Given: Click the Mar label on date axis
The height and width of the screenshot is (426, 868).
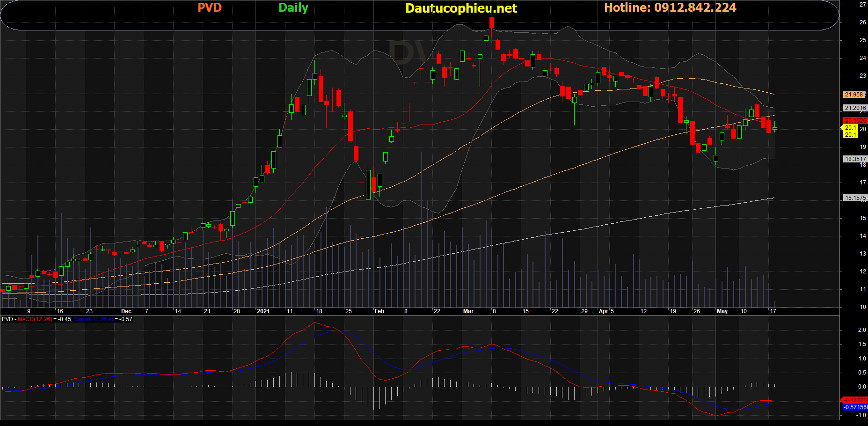Looking at the screenshot, I should pos(468,311).
